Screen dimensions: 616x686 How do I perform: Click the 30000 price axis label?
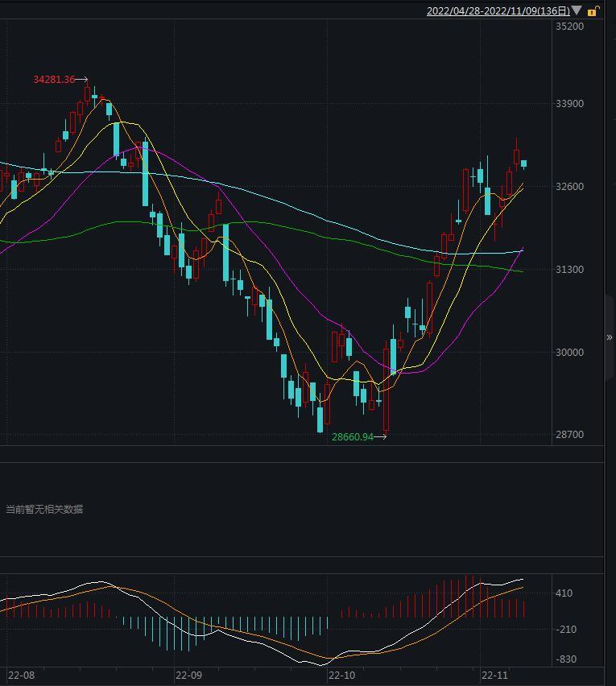click(569, 353)
